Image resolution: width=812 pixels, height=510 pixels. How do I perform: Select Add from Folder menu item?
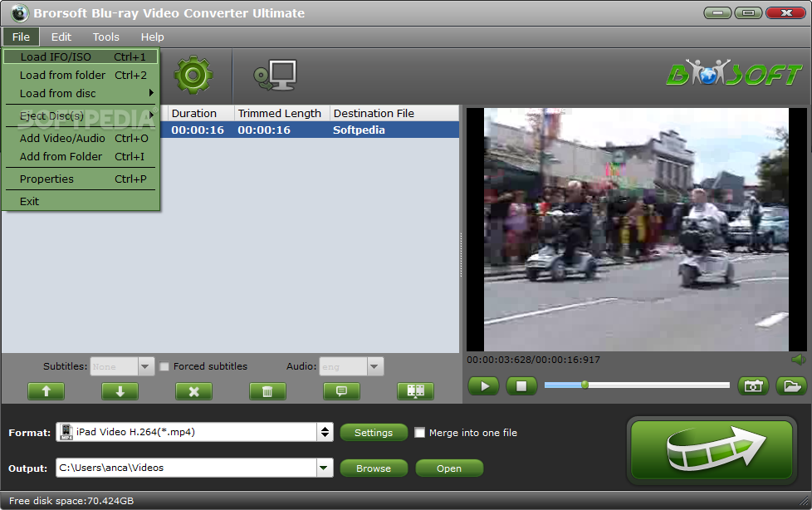click(x=81, y=156)
